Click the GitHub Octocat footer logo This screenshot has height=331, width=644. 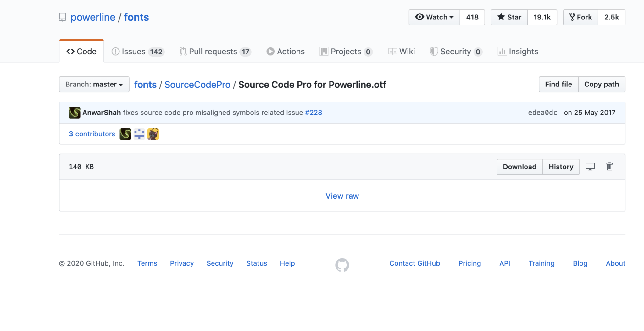342,265
